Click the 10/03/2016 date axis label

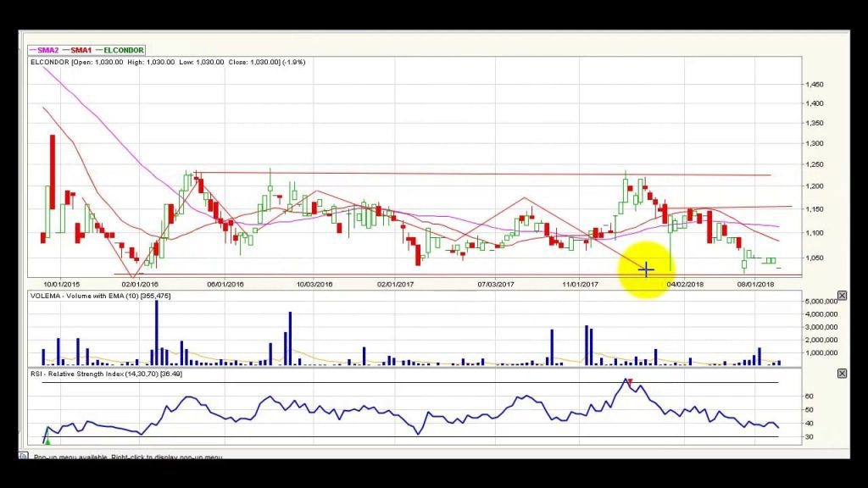(314, 285)
